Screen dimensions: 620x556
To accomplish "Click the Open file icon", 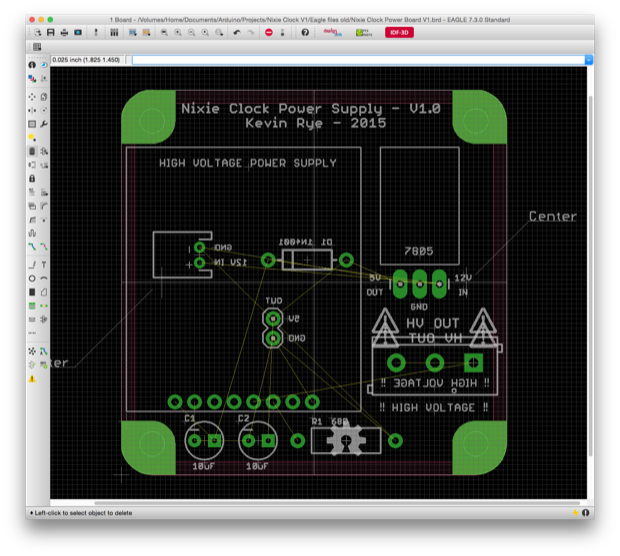I will pos(38,32).
